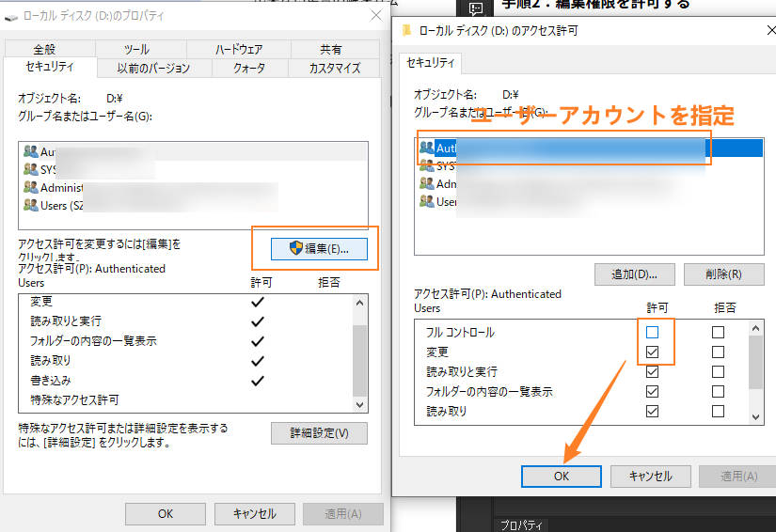The image size is (776, 532).
Task: Open the 詳細設定(V) advanced settings
Action: pos(319,433)
